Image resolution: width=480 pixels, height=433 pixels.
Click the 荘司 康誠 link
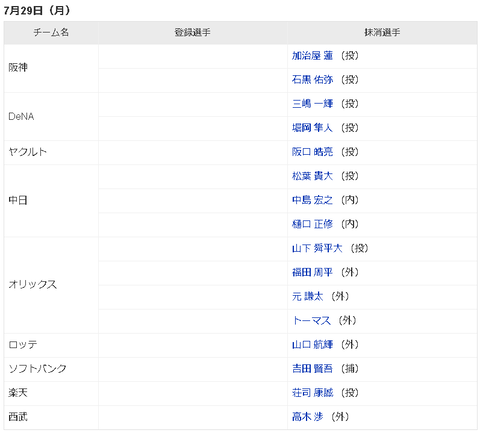pyautogui.click(x=312, y=392)
